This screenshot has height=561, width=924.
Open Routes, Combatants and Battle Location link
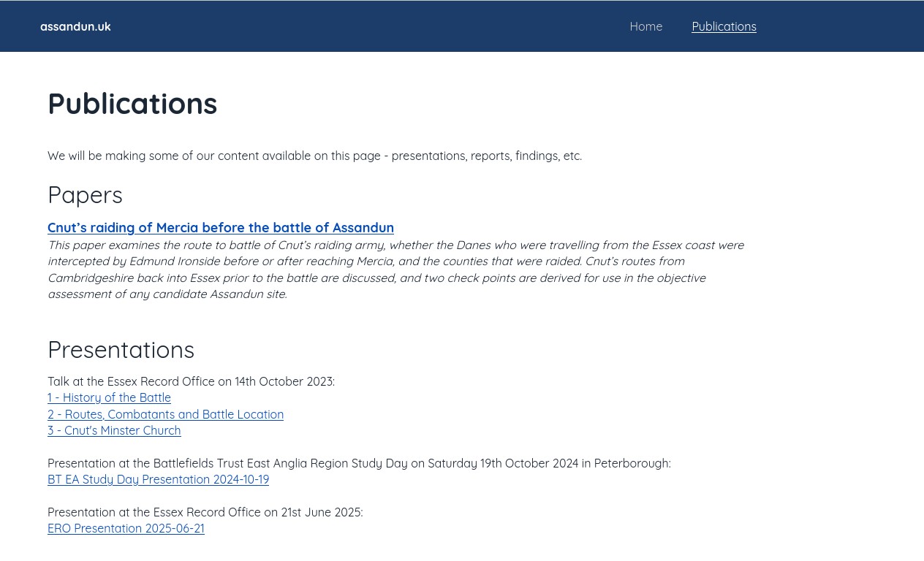click(x=165, y=414)
